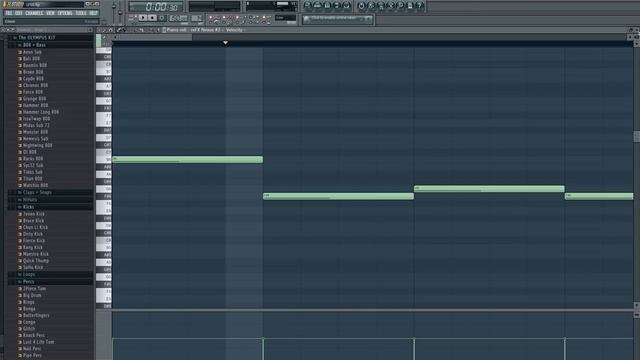Select the Pipe Perc sample
Viewport: 640px width, 360px height.
tap(32, 356)
